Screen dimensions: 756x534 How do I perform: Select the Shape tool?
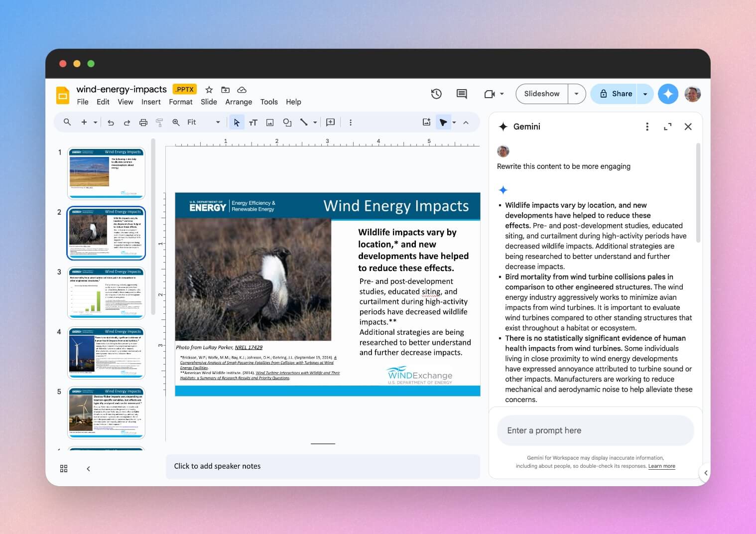[287, 122]
